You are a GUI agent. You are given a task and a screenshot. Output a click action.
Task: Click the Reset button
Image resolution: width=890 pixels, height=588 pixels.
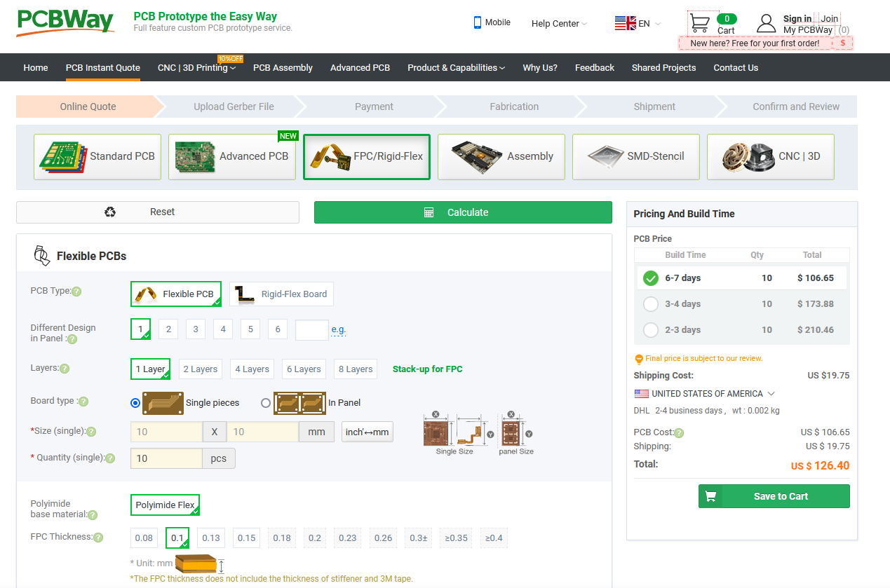(x=158, y=212)
